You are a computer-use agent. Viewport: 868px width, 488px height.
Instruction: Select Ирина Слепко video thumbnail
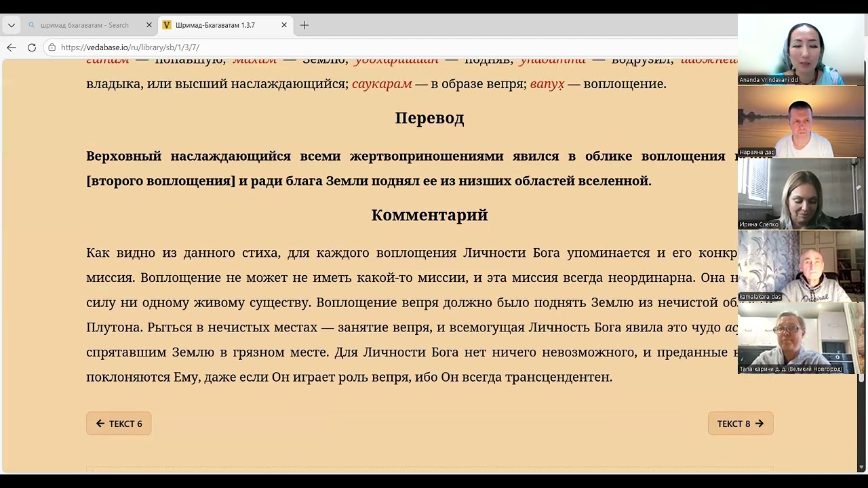pyautogui.click(x=801, y=194)
